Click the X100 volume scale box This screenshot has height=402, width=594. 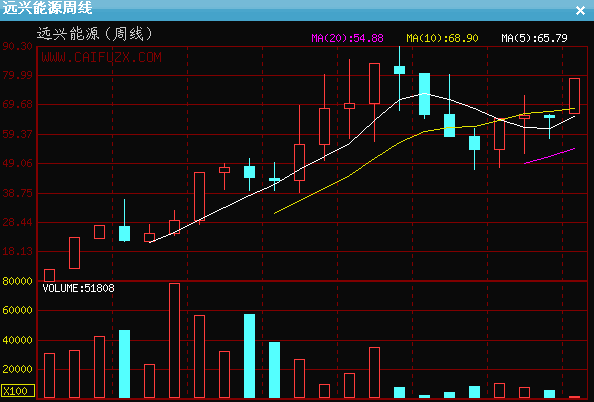18,391
